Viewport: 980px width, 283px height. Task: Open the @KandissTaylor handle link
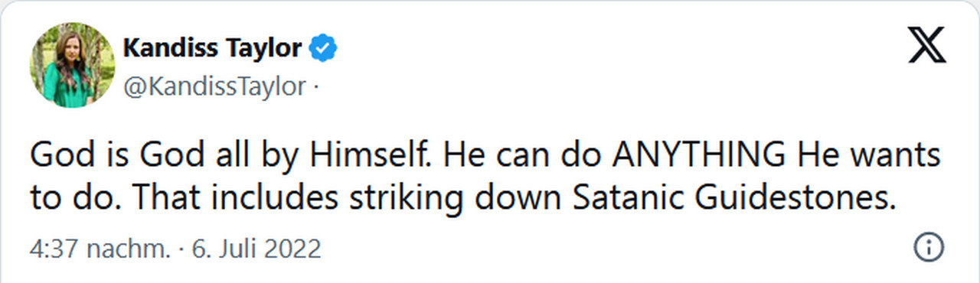pos(214,86)
